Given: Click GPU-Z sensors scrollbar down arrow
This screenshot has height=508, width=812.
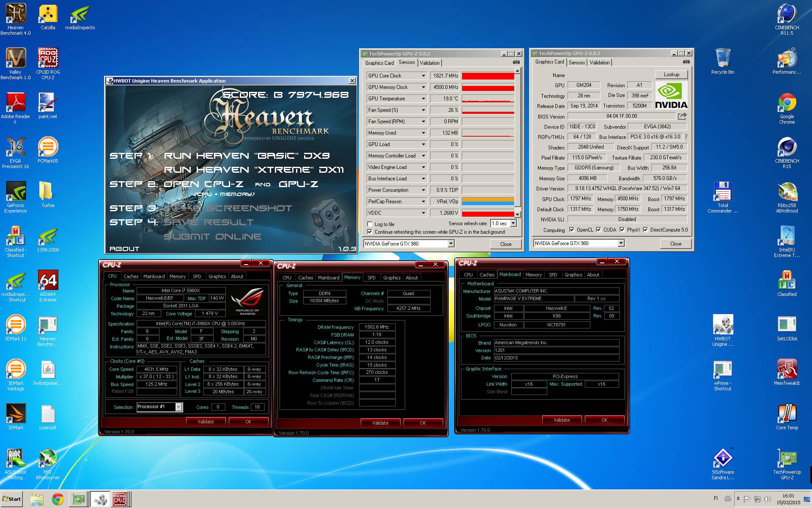Looking at the screenshot, I should coord(517,215).
